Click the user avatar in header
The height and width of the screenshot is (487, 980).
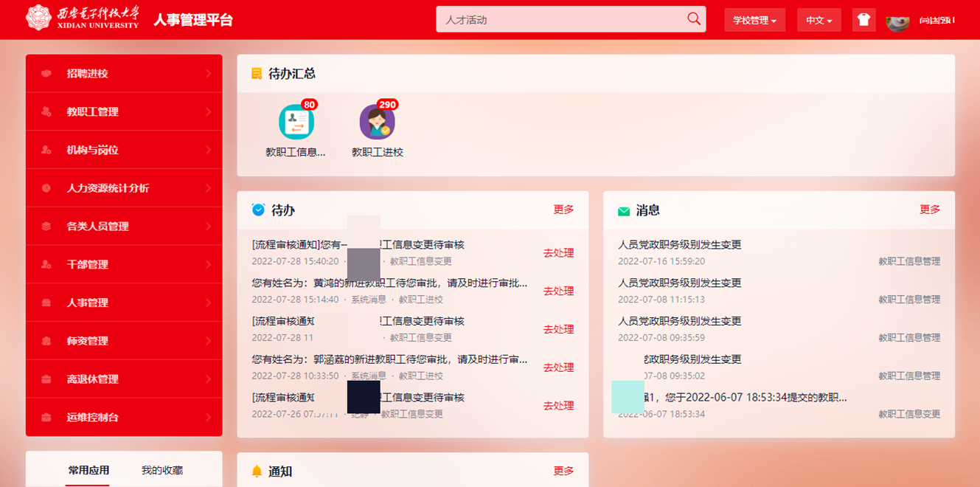(897, 21)
